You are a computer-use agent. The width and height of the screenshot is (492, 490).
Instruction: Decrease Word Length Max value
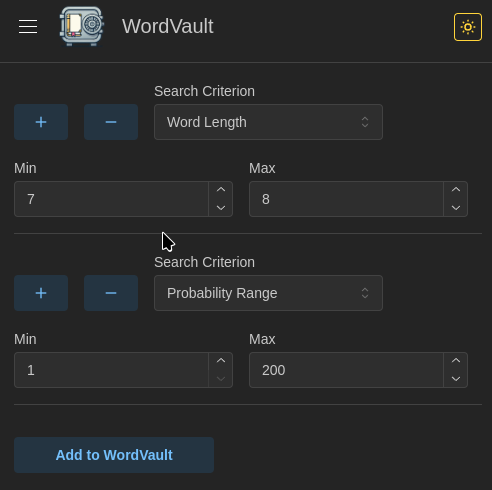click(456, 208)
